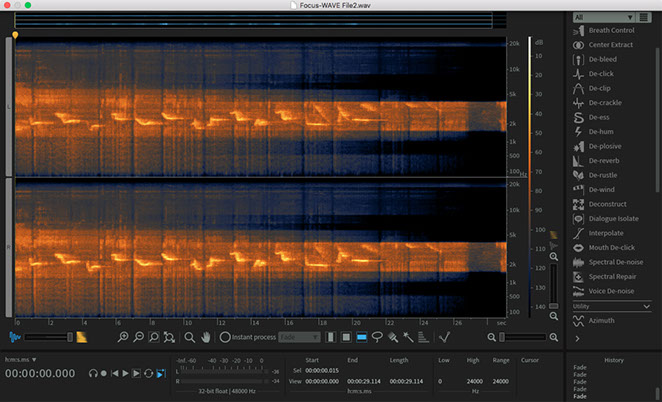Activate the hand grab tool
The image size is (662, 402).
click(x=207, y=337)
